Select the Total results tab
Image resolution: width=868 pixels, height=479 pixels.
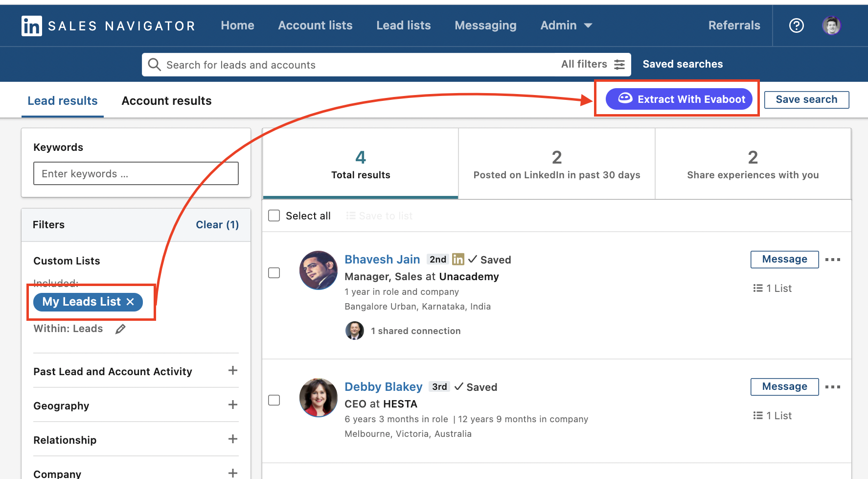click(x=361, y=164)
